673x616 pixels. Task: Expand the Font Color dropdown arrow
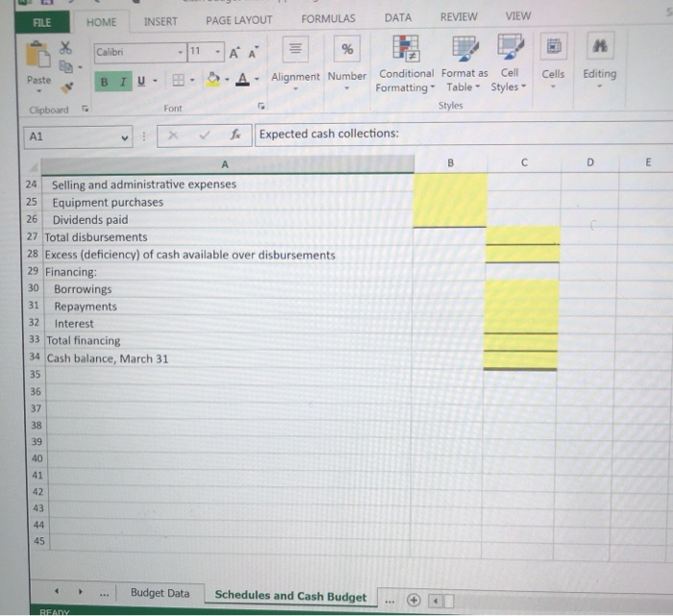257,79
